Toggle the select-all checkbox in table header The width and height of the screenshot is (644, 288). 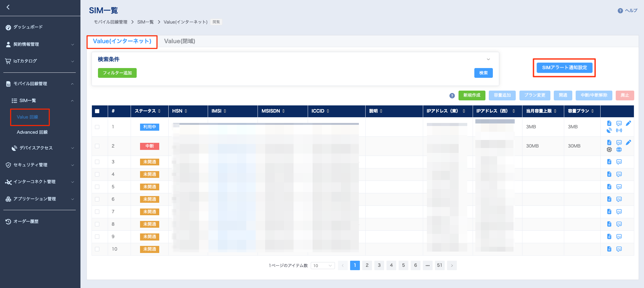click(x=97, y=111)
